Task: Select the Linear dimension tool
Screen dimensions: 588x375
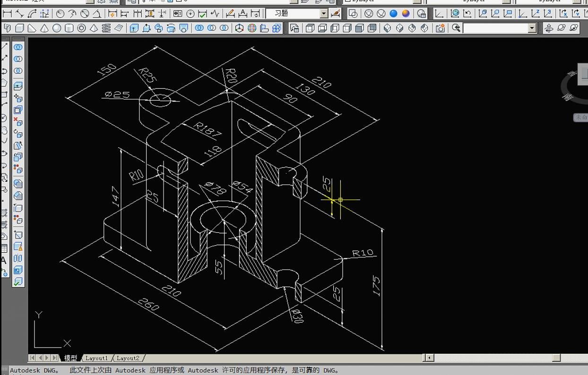Action: [8, 14]
